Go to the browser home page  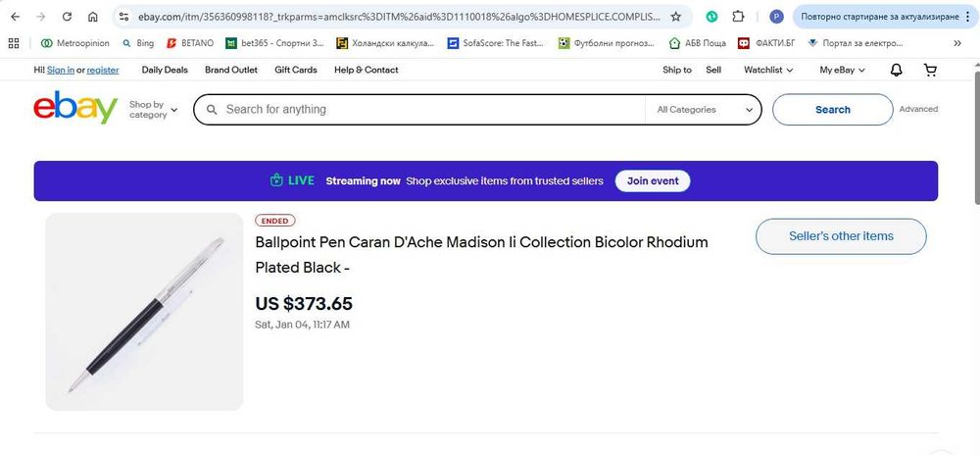click(92, 17)
